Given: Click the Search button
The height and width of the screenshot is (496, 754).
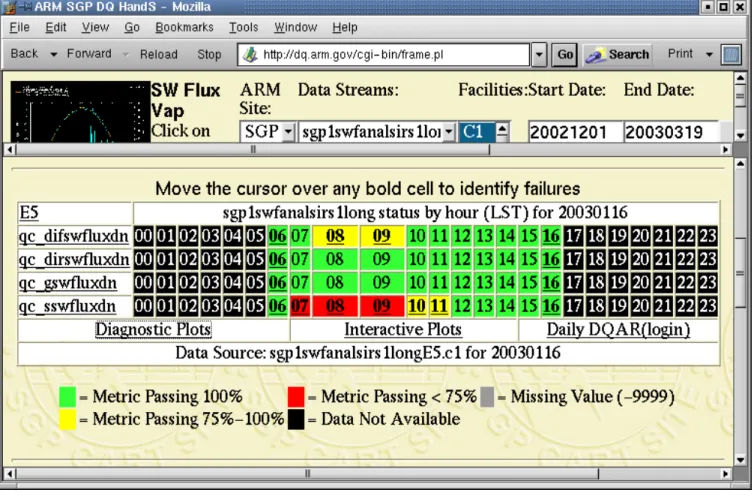Looking at the screenshot, I should click(617, 54).
